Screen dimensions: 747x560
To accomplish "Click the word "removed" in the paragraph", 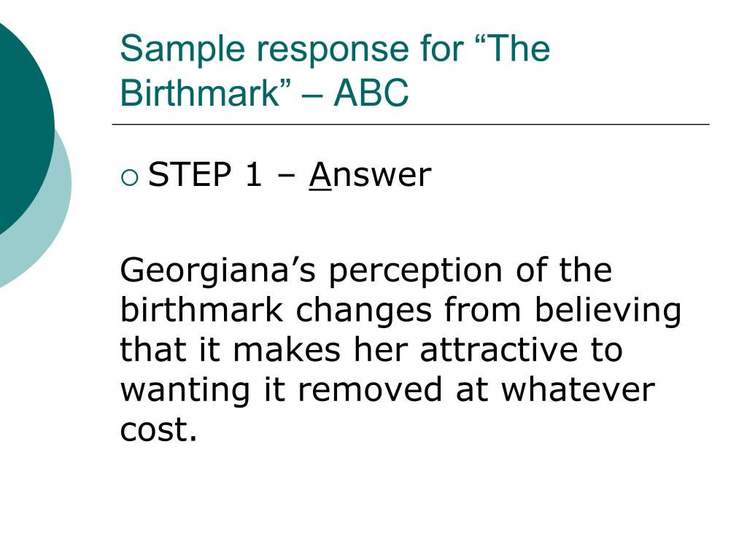I will tap(370, 389).
